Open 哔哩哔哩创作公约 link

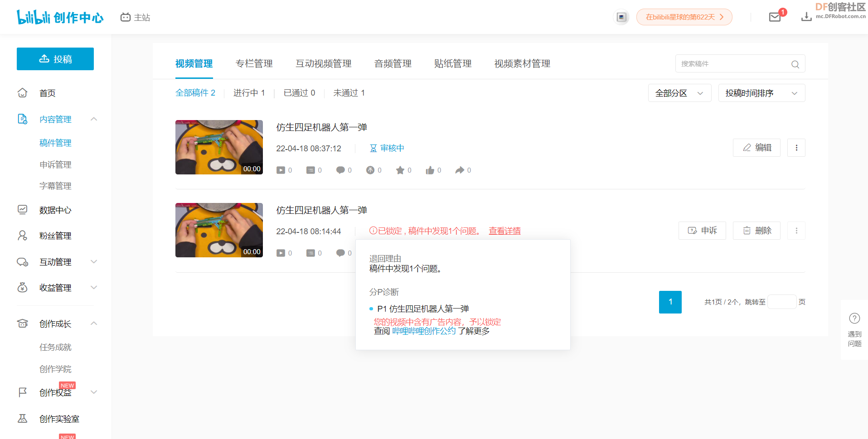tap(424, 331)
